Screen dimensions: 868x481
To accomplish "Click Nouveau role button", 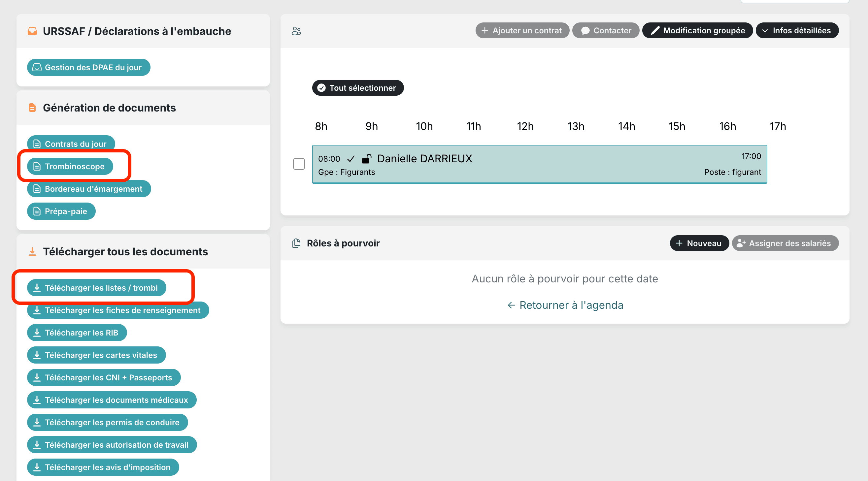I will [x=699, y=243].
